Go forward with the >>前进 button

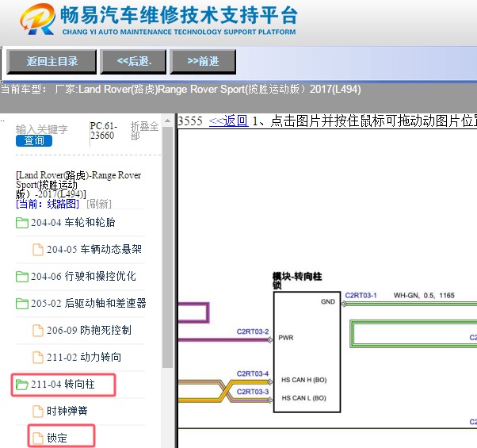[203, 62]
